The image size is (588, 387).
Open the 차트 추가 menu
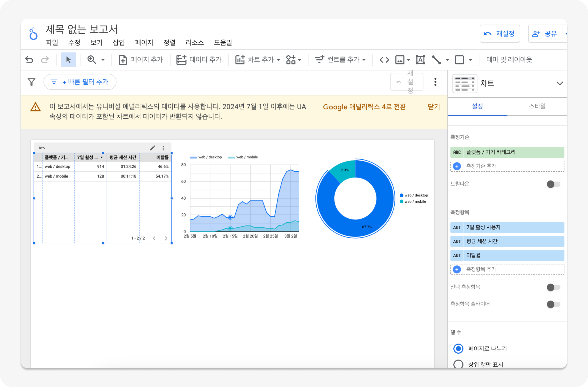pos(258,60)
